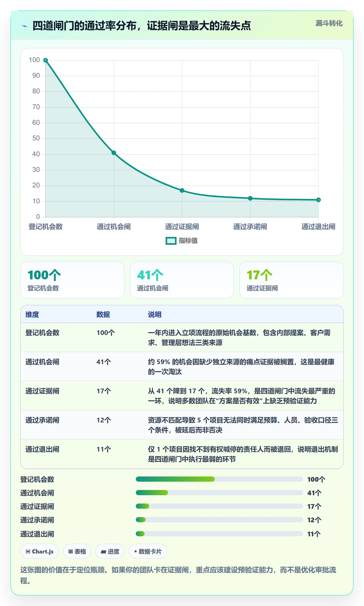Click the 数据卡片 tag chip

(x=148, y=551)
